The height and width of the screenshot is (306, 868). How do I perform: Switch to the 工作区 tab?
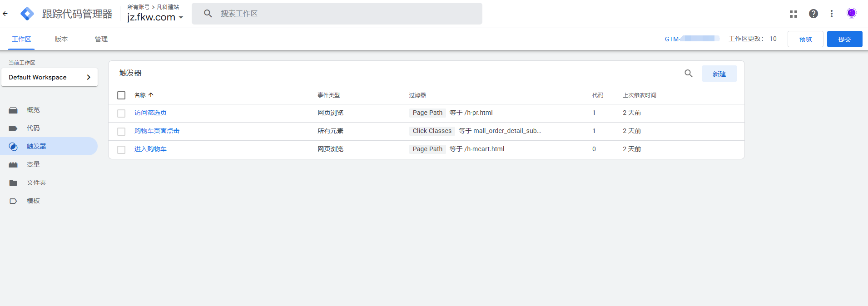coord(21,39)
